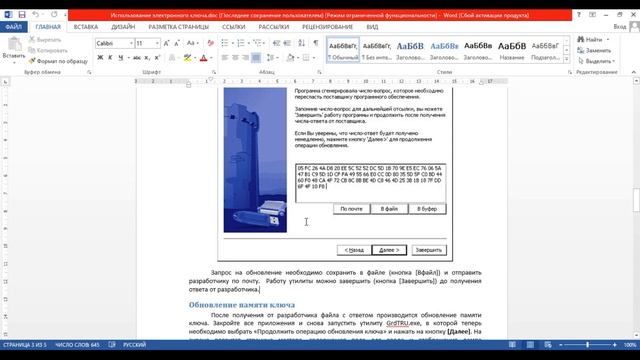This screenshot has height=360, width=640.
Task: Toggle paragraph marks (¶) display
Action: [x=316, y=43]
